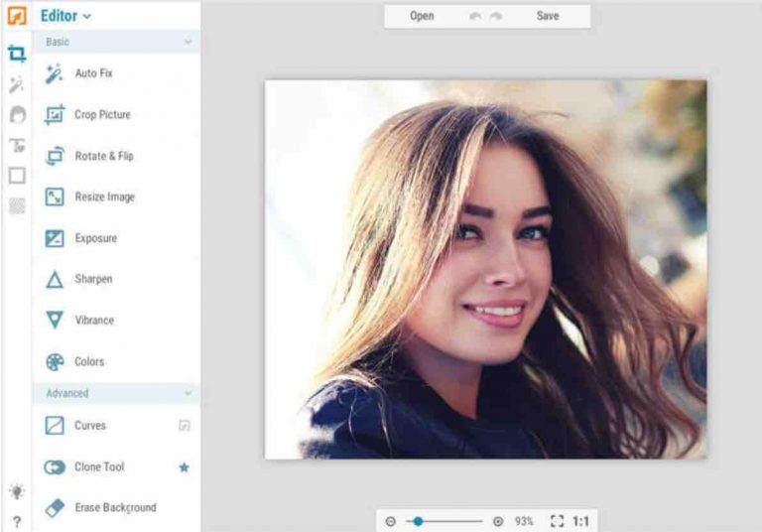Open the textures sidebar icon
Viewport: 762px width, 532px height.
[x=17, y=206]
